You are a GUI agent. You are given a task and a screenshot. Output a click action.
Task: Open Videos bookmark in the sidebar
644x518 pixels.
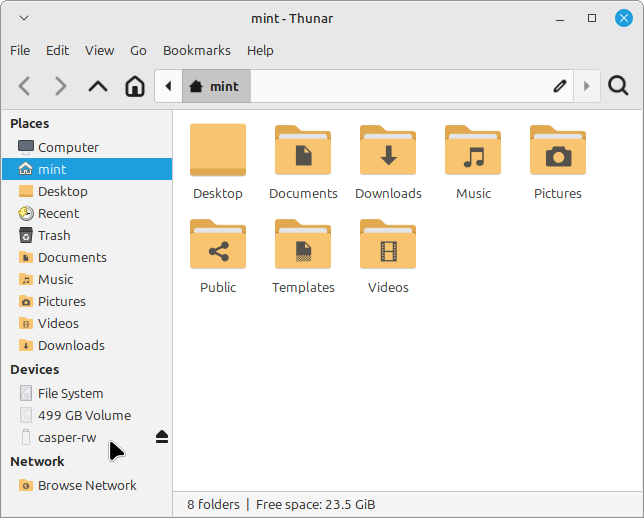[x=87, y=323]
